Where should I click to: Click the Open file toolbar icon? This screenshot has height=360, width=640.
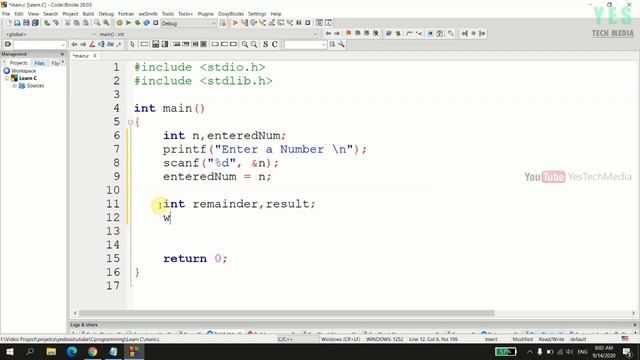17,23
